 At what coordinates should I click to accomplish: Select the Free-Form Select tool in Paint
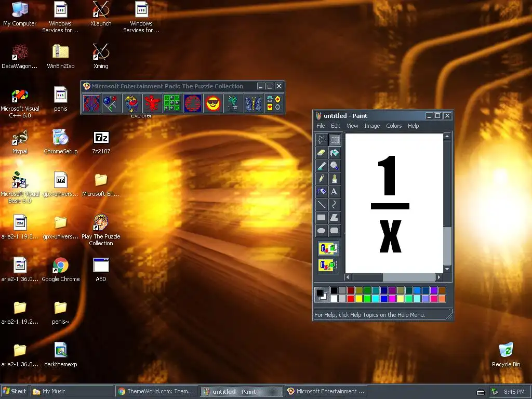[321, 139]
